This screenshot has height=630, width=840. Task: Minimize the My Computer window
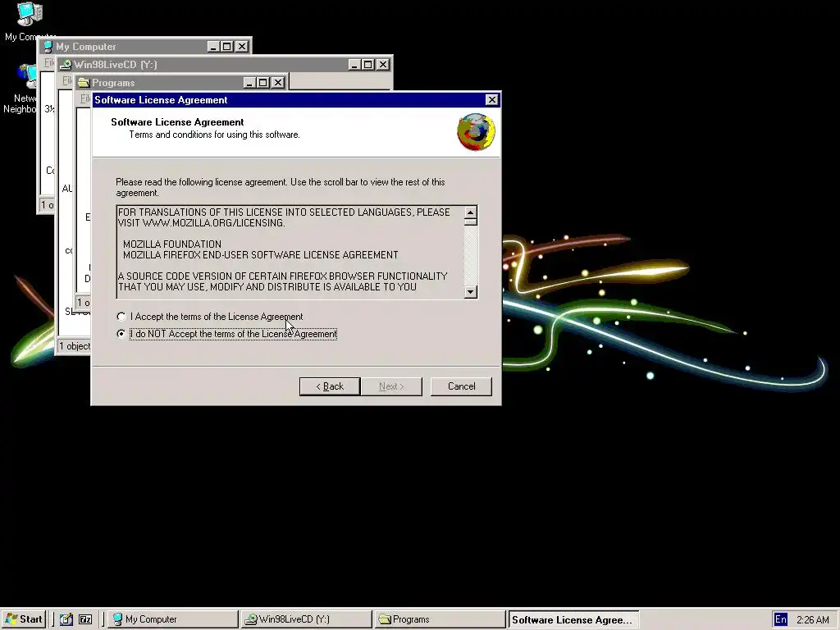click(213, 47)
